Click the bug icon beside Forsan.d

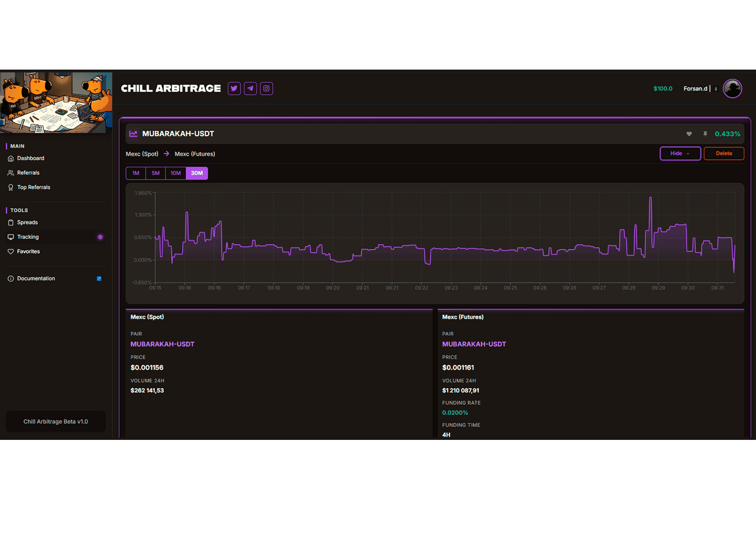716,89
